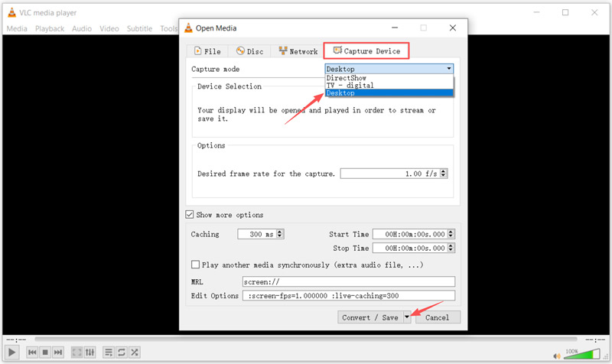
Task: Select TV - digital capture mode
Action: (389, 85)
